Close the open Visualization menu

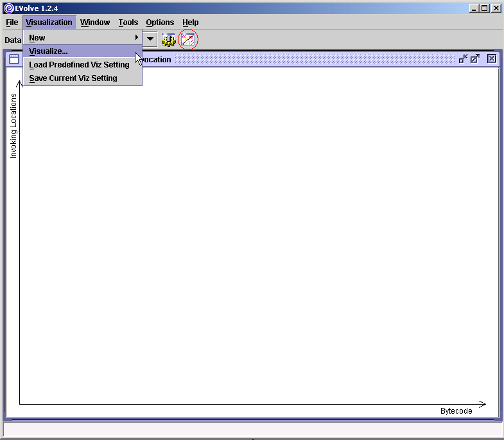click(49, 22)
